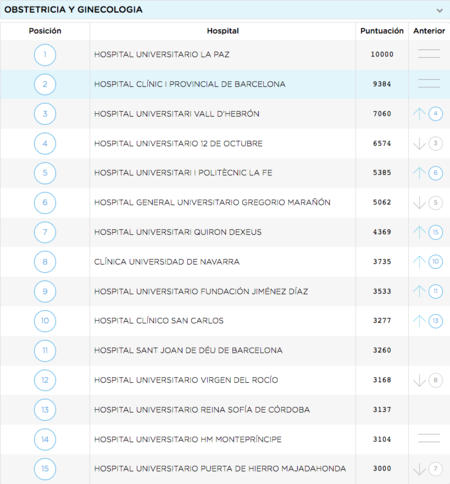Viewport: 450px width, 484px height.
Task: Click up arrow in San Carlos row
Action: tap(419, 321)
